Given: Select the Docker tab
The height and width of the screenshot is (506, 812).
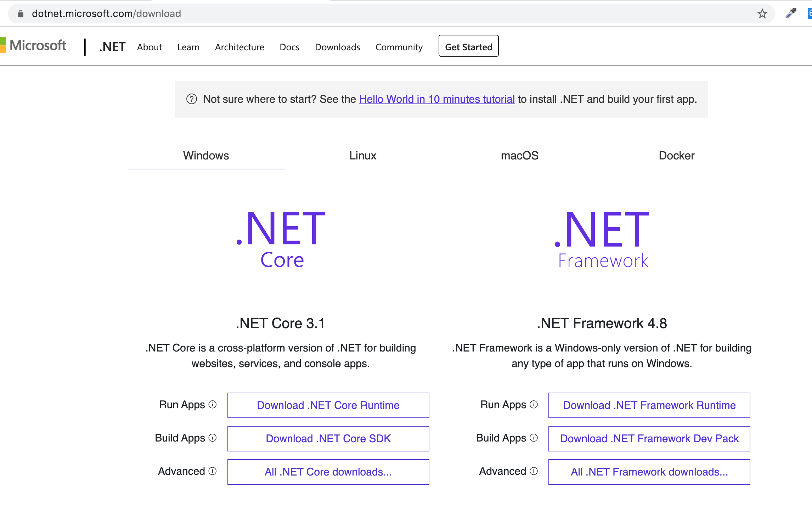Looking at the screenshot, I should (676, 156).
